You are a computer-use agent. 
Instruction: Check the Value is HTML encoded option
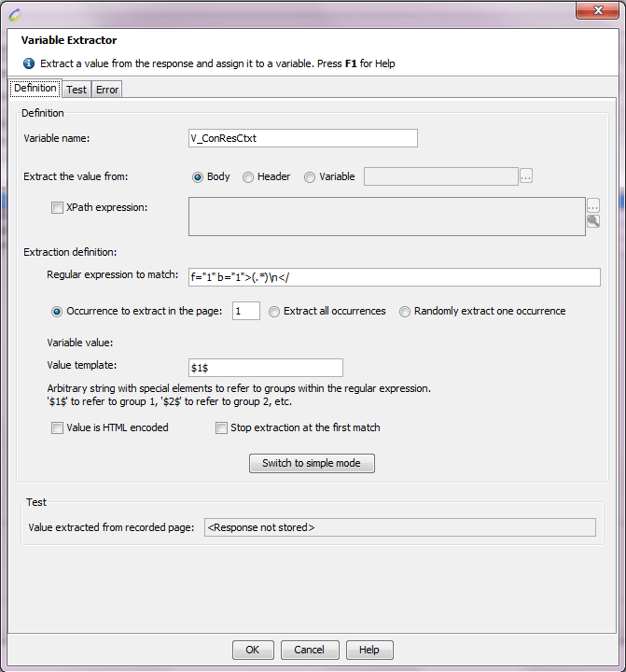tap(58, 428)
